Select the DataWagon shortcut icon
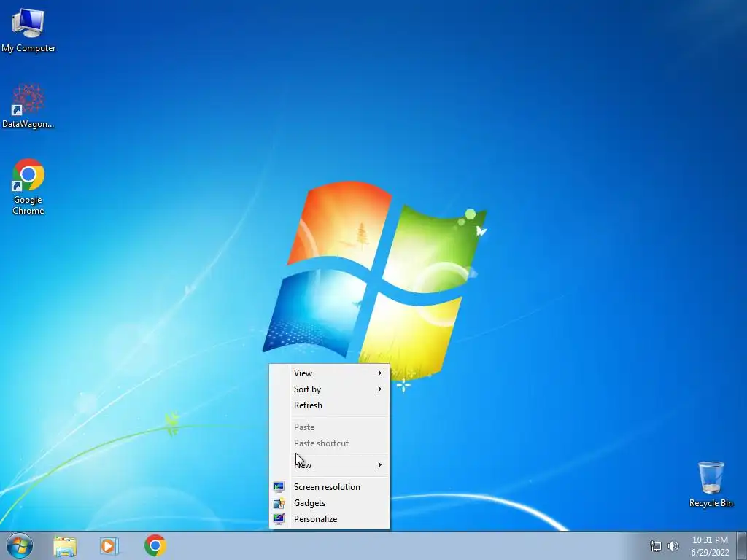 (28, 106)
